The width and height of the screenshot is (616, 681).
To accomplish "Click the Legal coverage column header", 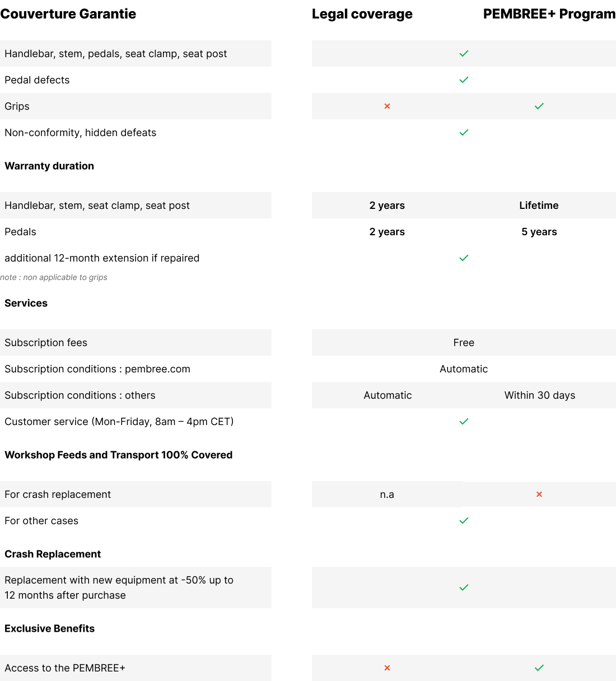I will click(362, 14).
